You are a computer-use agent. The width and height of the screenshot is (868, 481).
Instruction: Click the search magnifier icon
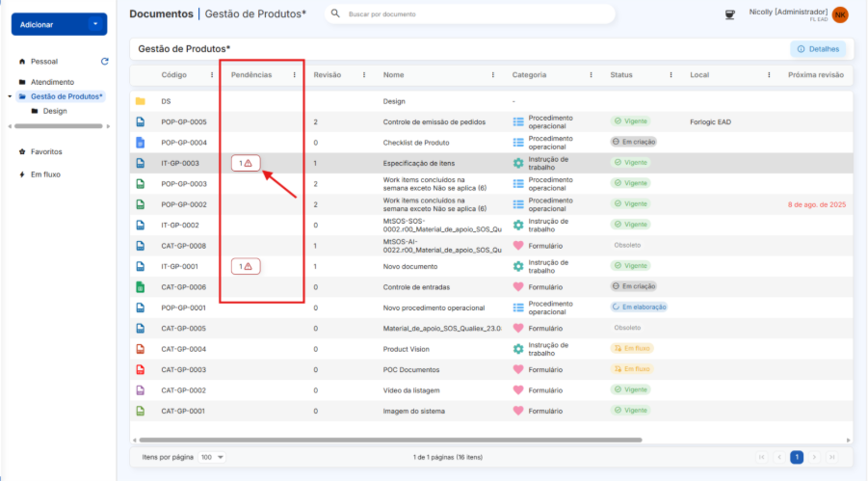(x=335, y=14)
